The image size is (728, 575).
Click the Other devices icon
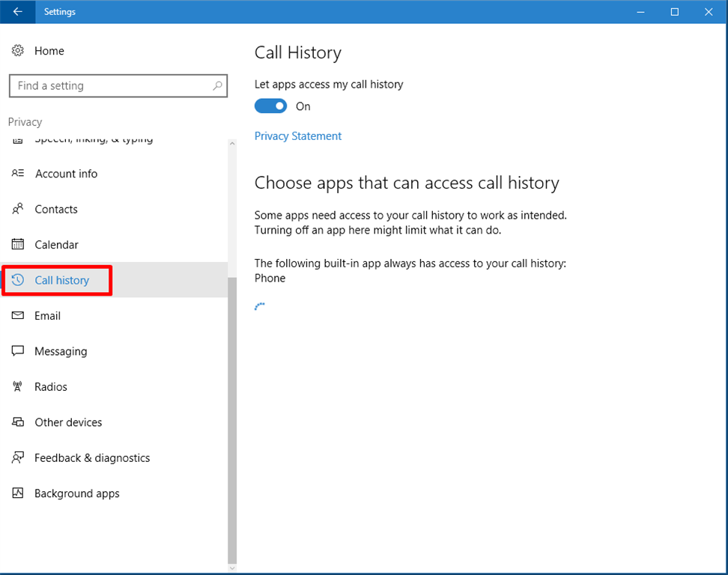[x=18, y=422]
